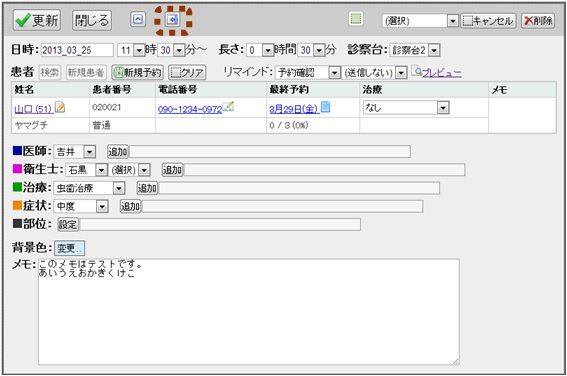Click phone number link 090-1234-0972
This screenshot has width=567, height=376.
190,109
